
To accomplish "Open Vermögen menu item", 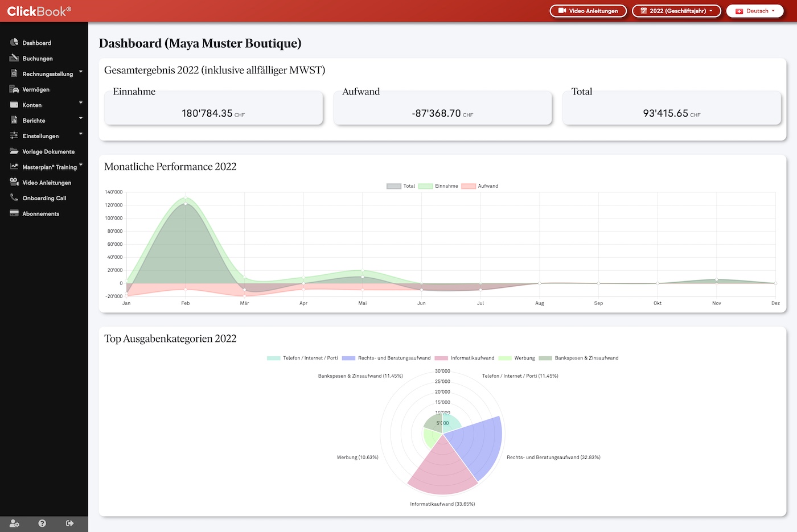I will pyautogui.click(x=36, y=89).
